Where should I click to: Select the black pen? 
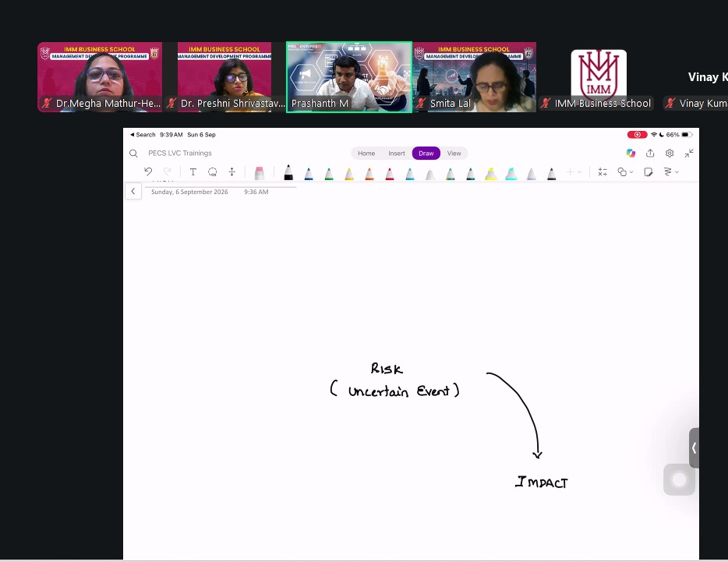[x=288, y=172]
